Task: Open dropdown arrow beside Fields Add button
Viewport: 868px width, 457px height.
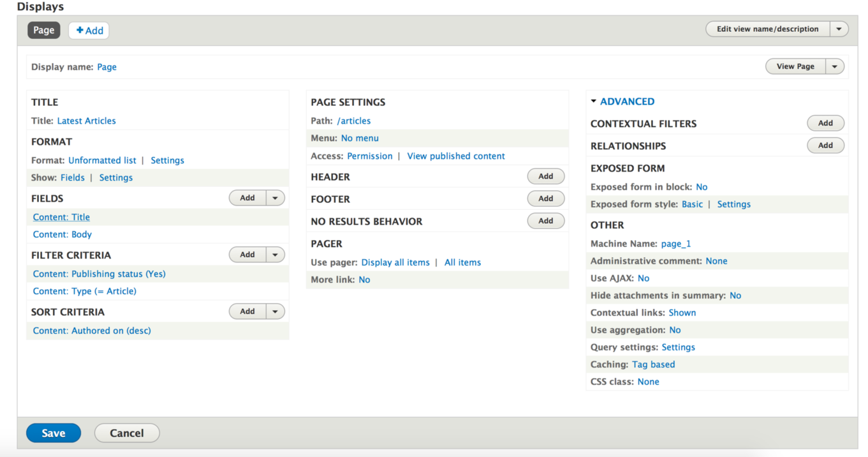Action: coord(276,198)
